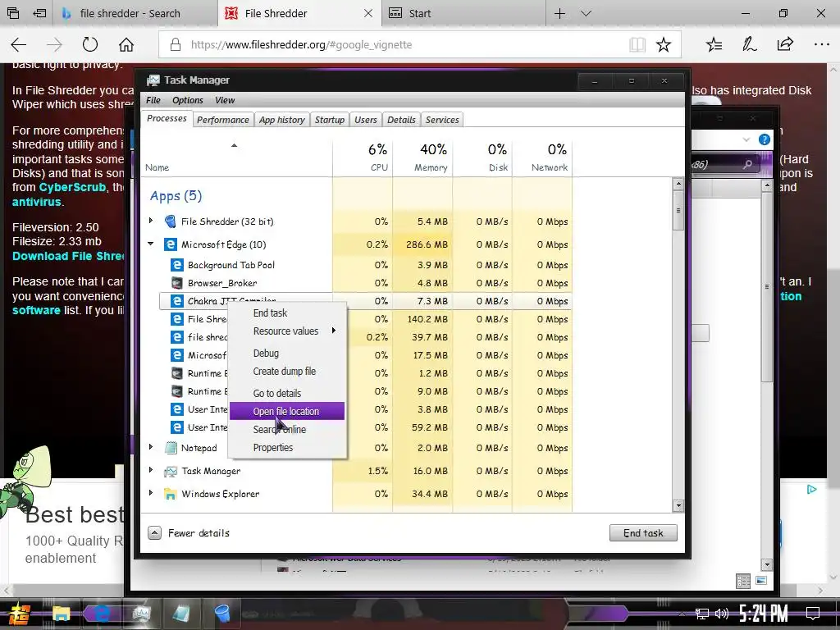
Task: Open the Edge favorites hub icon
Action: point(714,44)
